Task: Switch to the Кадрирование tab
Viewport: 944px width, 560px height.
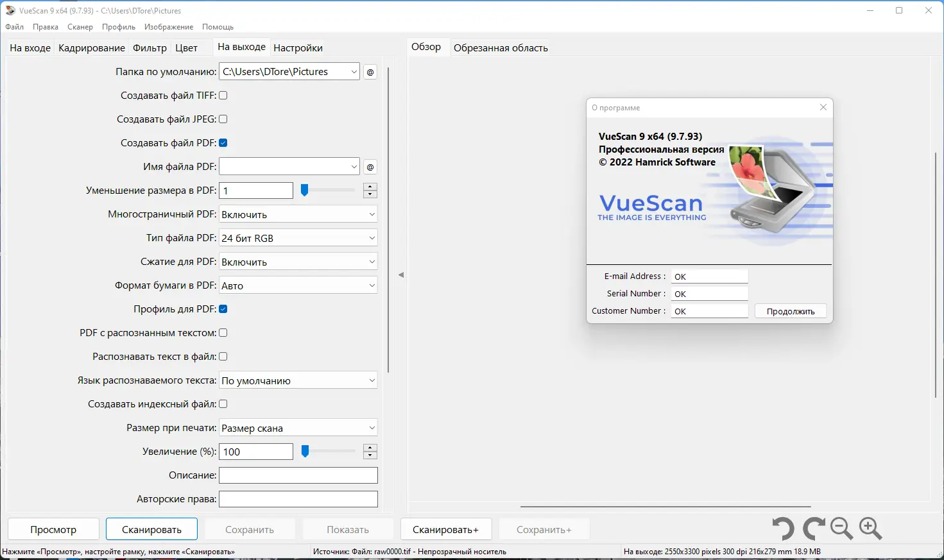Action: pos(92,47)
